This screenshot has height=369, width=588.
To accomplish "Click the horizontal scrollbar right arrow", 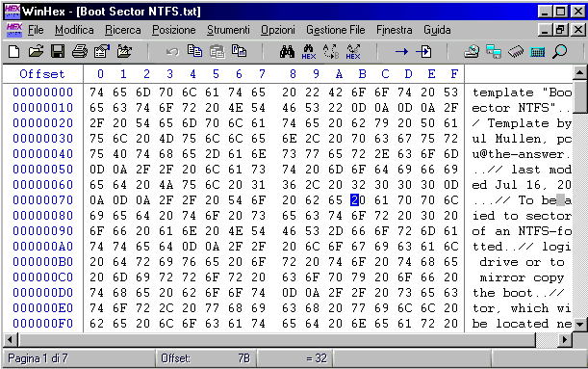I will click(564, 340).
